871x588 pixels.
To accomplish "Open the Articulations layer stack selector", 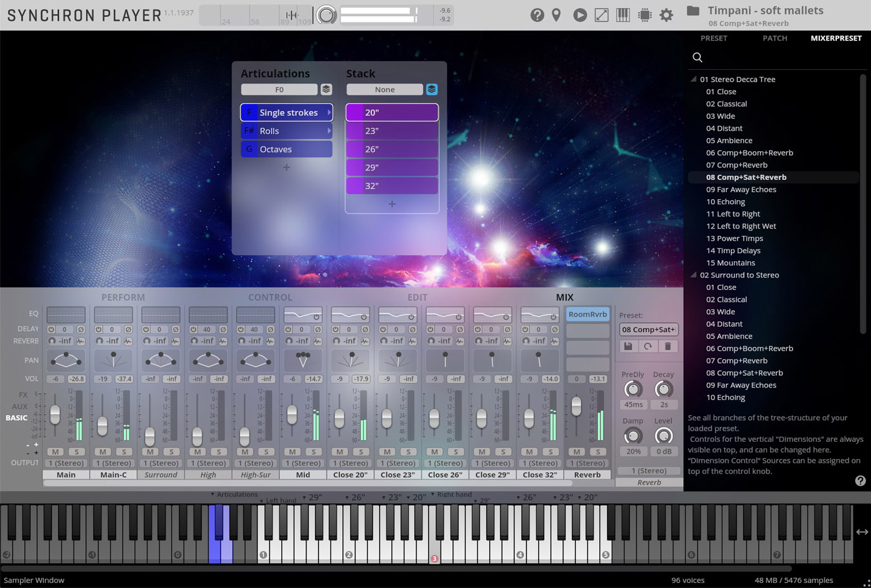I will (326, 89).
